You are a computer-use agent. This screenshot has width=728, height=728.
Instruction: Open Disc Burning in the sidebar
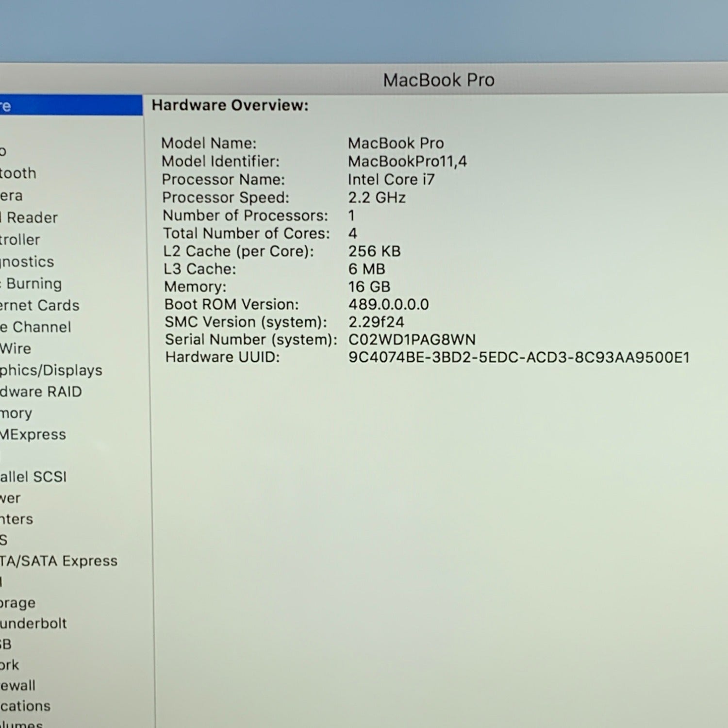[x=32, y=283]
